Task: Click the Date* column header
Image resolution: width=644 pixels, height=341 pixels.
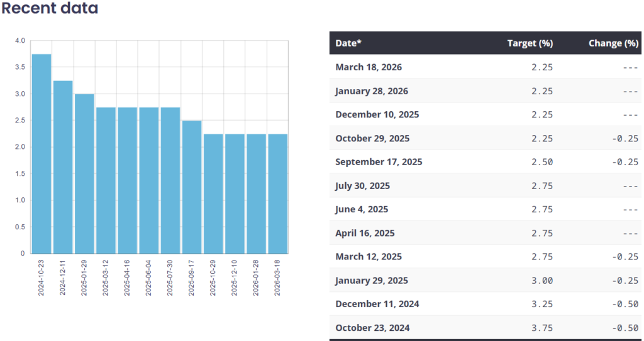Action: pos(348,43)
